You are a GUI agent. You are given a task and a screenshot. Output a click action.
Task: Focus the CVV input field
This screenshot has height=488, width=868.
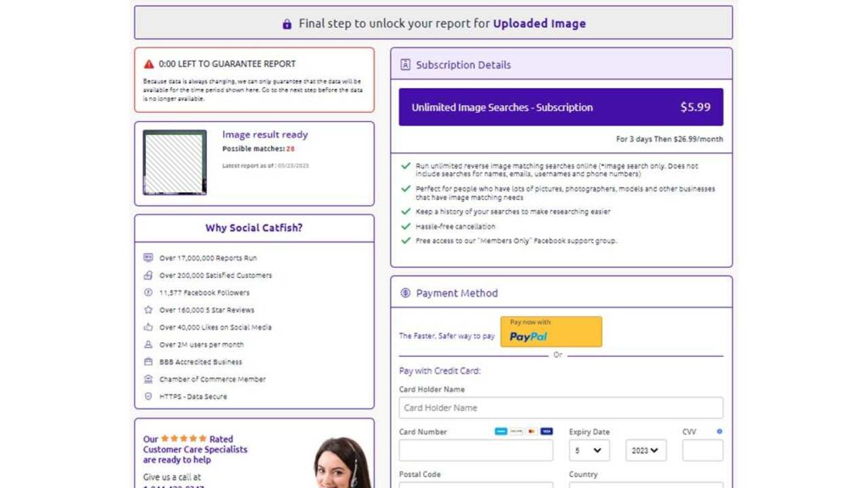coord(703,451)
